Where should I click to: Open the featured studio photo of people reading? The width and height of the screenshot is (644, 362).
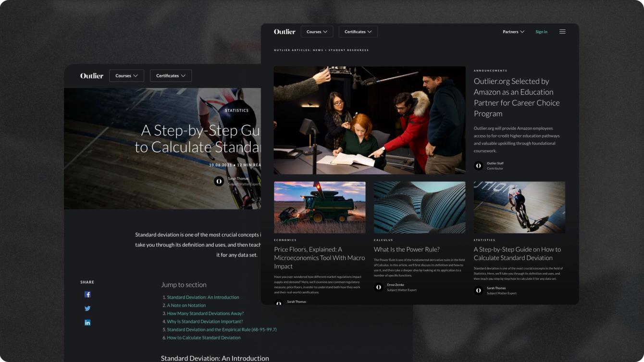pyautogui.click(x=370, y=120)
